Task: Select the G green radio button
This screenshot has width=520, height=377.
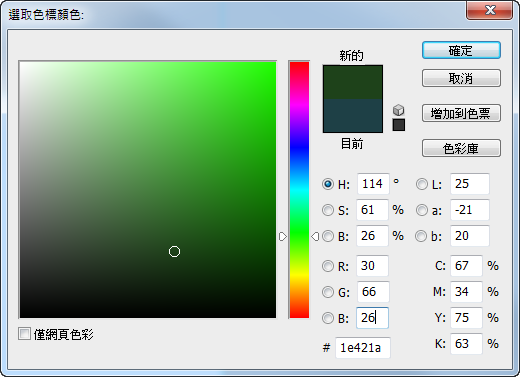Action: (x=328, y=292)
